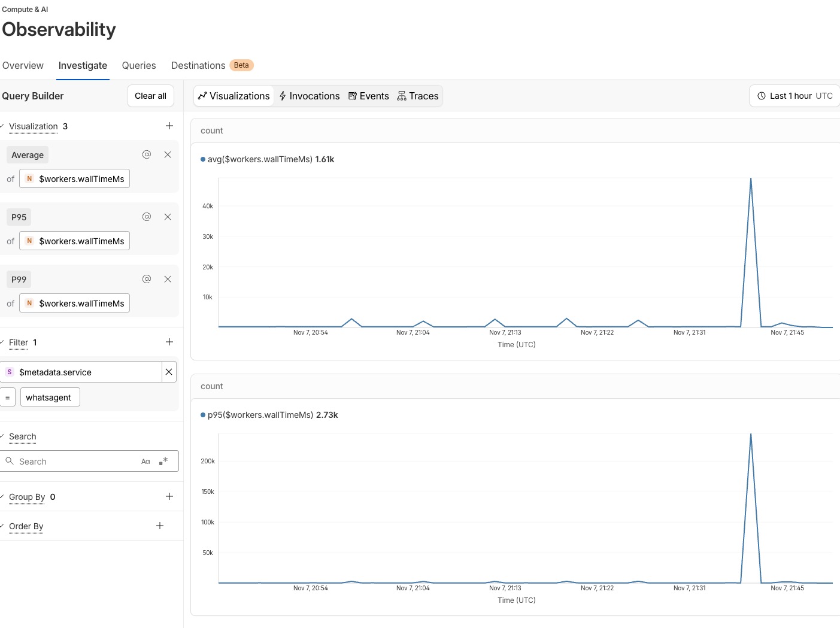This screenshot has height=628, width=840.
Task: Open the Last 1 hour time range dropdown
Action: (794, 96)
